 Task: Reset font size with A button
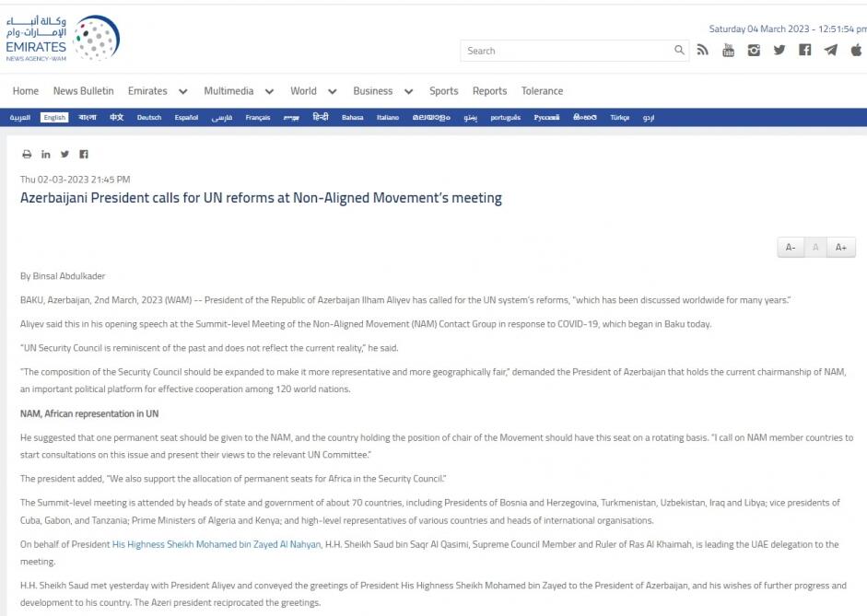coord(815,248)
